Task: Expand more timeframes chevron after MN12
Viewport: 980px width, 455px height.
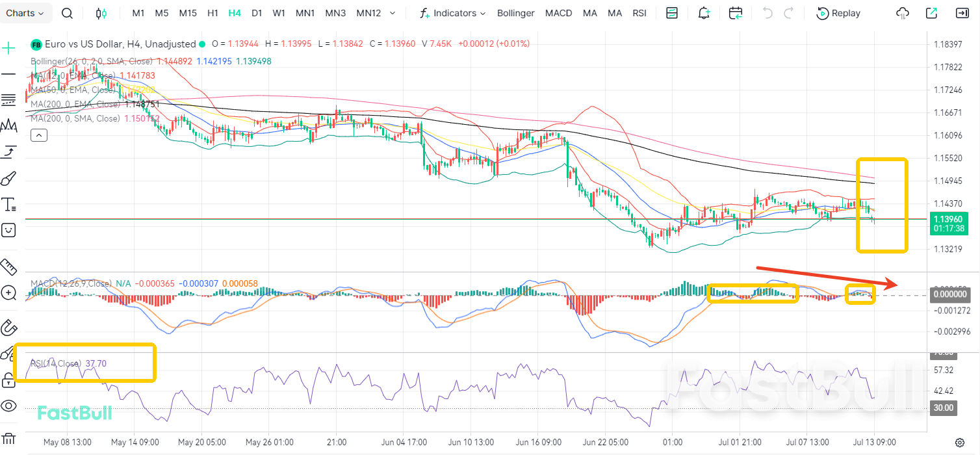Action: (x=391, y=13)
